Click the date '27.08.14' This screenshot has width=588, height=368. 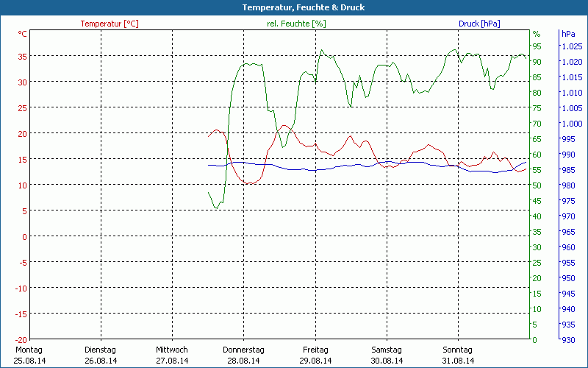click(172, 361)
